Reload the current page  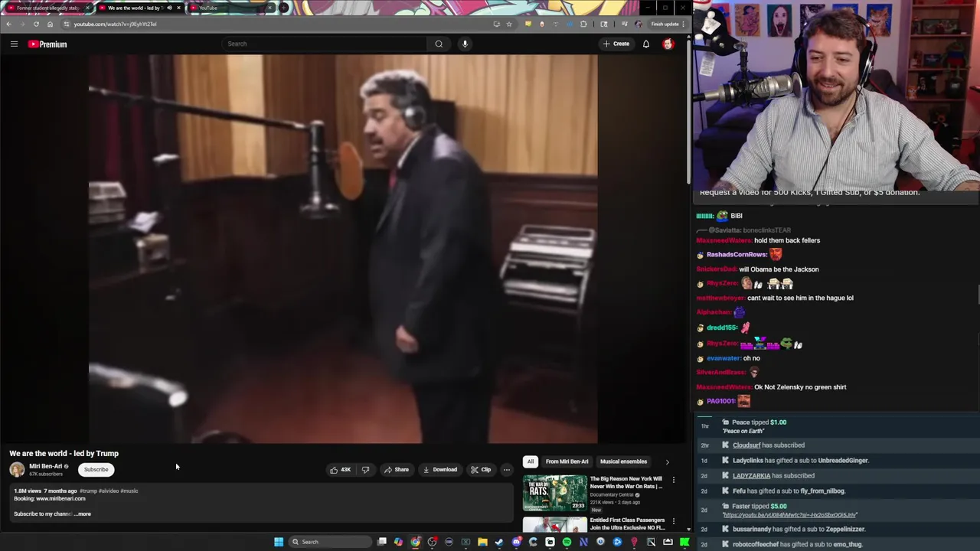click(x=36, y=24)
